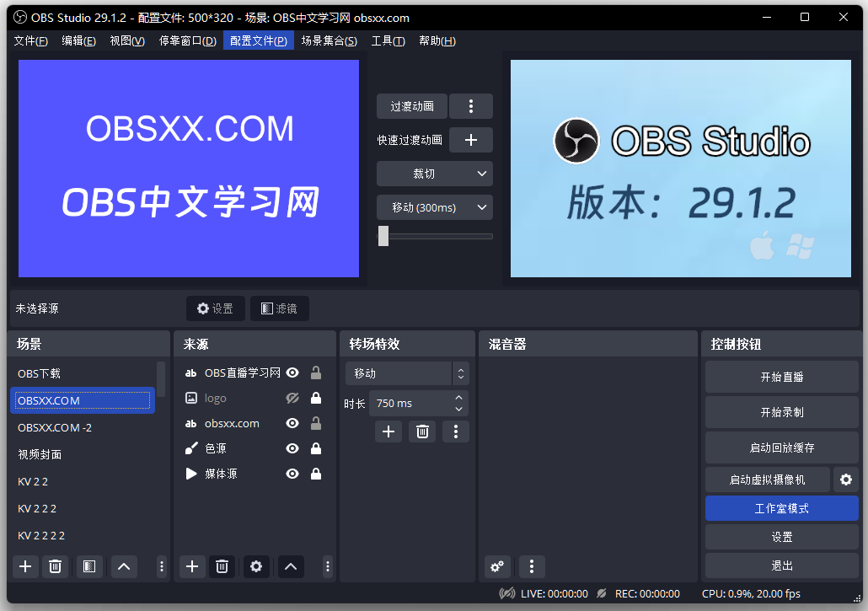The image size is (868, 611).
Task: Expand the 移动 (300ms) dropdown
Action: [435, 207]
